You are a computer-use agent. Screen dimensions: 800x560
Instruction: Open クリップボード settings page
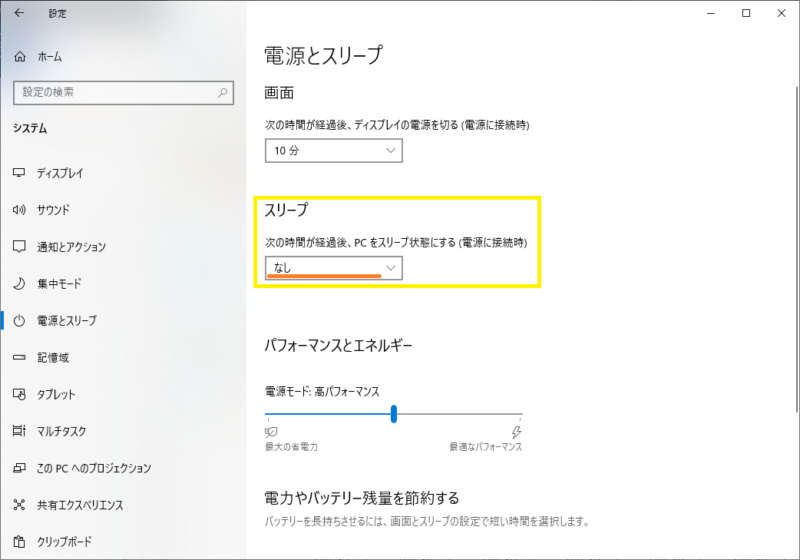(64, 542)
